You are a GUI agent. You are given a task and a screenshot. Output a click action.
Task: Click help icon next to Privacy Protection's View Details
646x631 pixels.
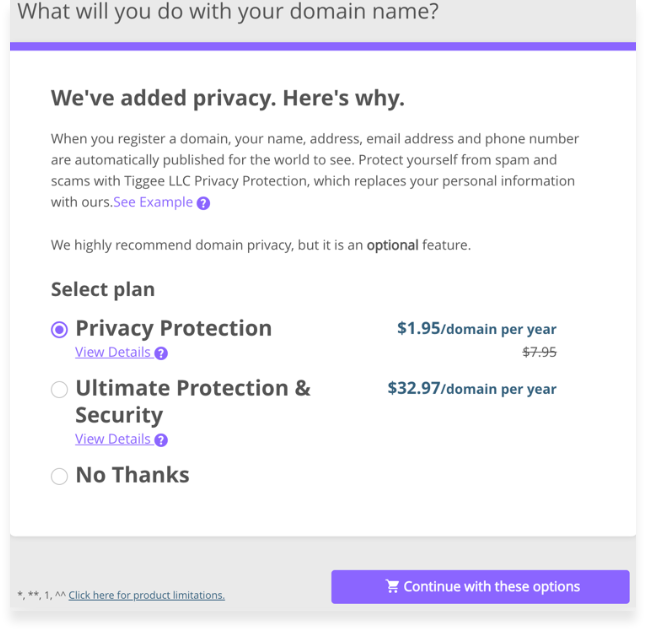pos(161,353)
